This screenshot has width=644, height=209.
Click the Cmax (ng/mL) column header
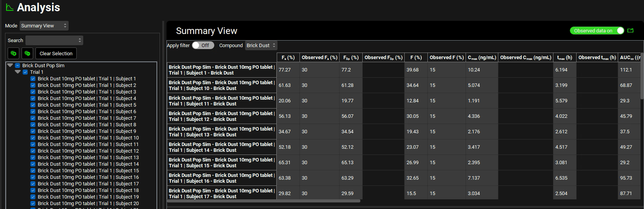(x=482, y=58)
